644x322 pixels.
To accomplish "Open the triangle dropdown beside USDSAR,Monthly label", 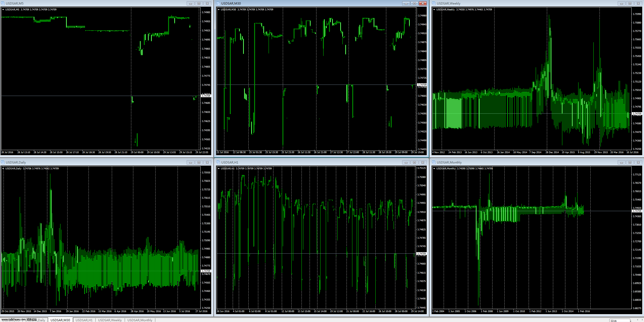I will pyautogui.click(x=434, y=169).
